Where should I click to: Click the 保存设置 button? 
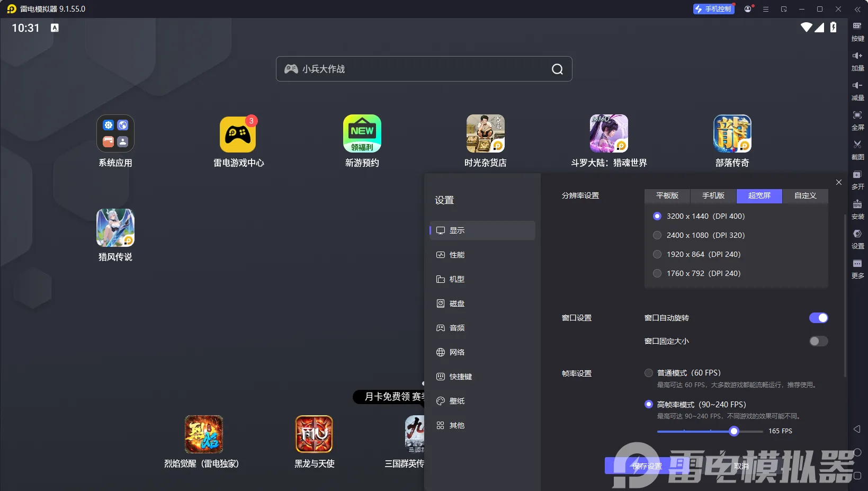[x=647, y=466]
